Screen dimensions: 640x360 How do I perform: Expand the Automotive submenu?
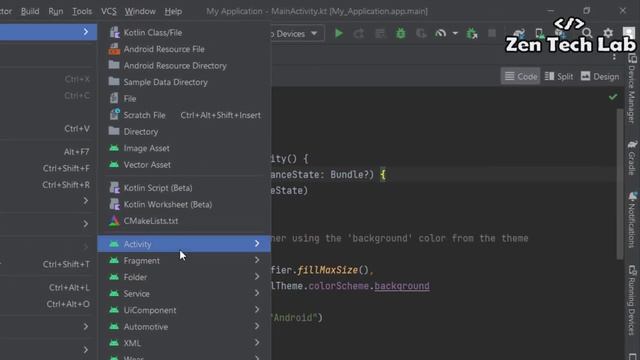pyautogui.click(x=184, y=327)
